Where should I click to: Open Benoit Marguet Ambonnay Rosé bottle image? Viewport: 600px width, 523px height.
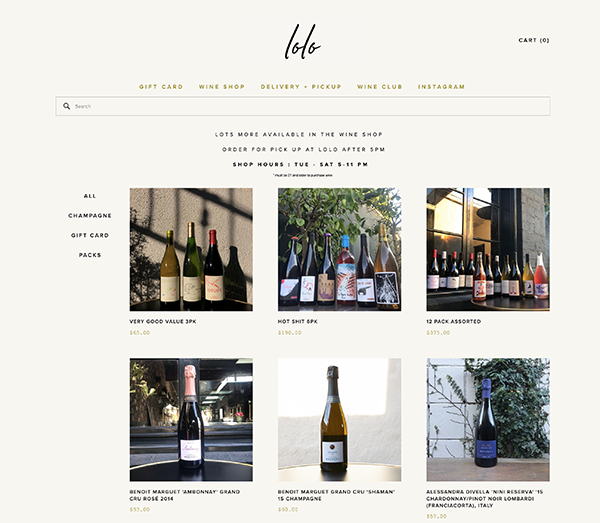[191, 420]
